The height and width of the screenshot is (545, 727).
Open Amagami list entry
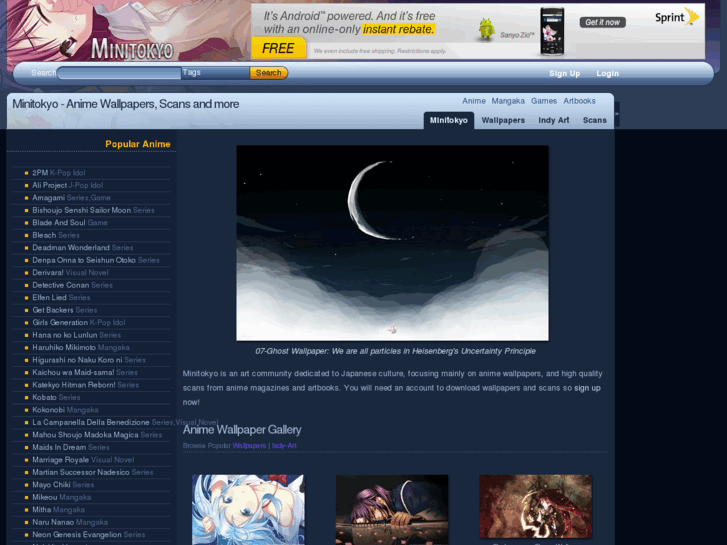(x=49, y=198)
